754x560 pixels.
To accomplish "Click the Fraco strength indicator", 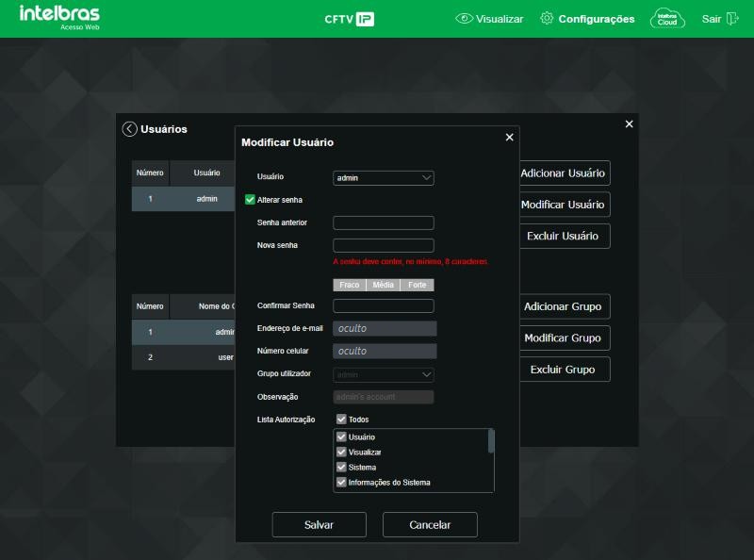I will pyautogui.click(x=349, y=285).
